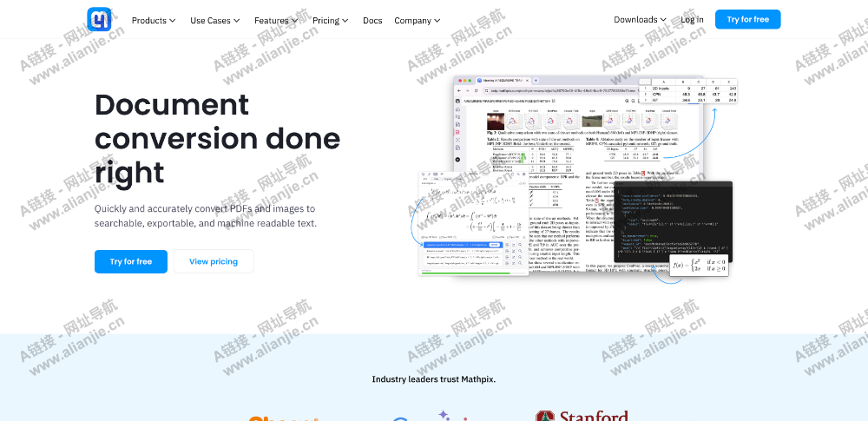Click the Log in link
868x421 pixels.
click(x=692, y=19)
